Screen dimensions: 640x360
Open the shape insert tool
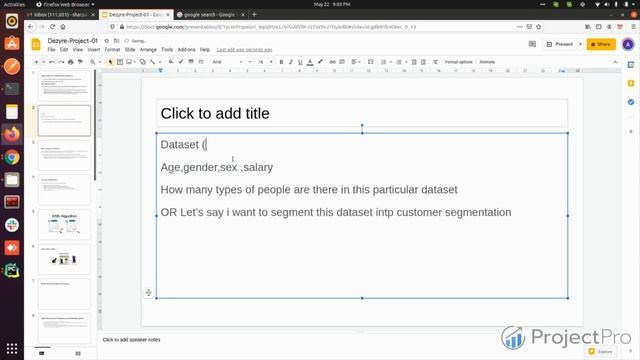(142, 62)
